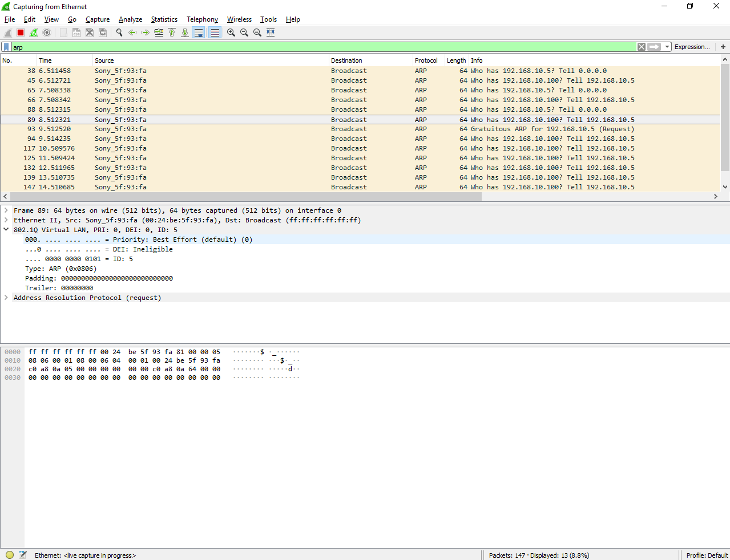Open the Analyze menu
The width and height of the screenshot is (730, 560).
[130, 19]
